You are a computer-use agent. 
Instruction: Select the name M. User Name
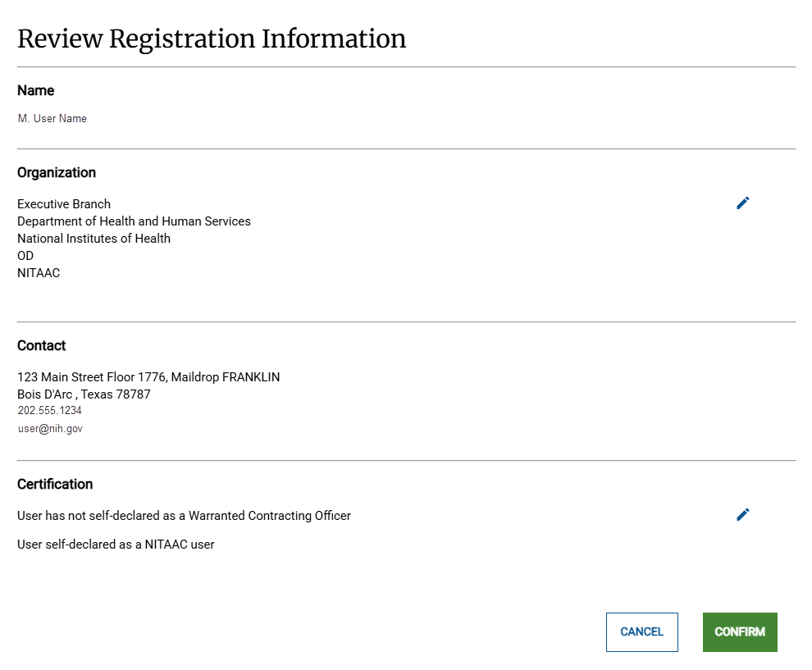pos(52,118)
